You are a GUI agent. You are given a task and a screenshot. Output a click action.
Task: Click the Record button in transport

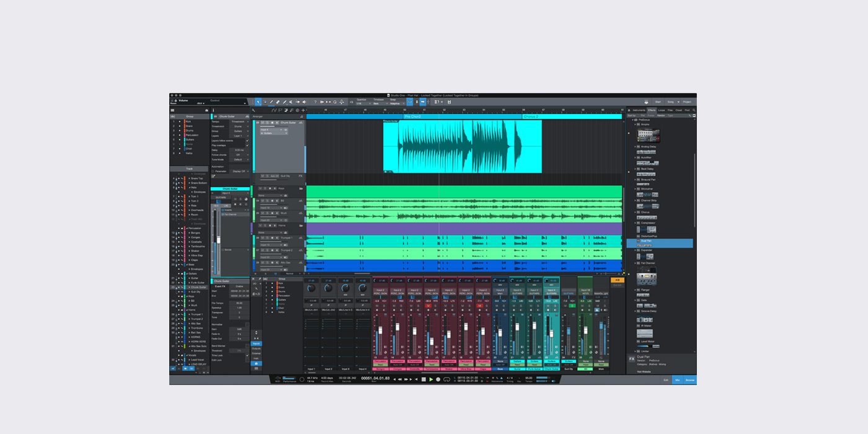(438, 379)
